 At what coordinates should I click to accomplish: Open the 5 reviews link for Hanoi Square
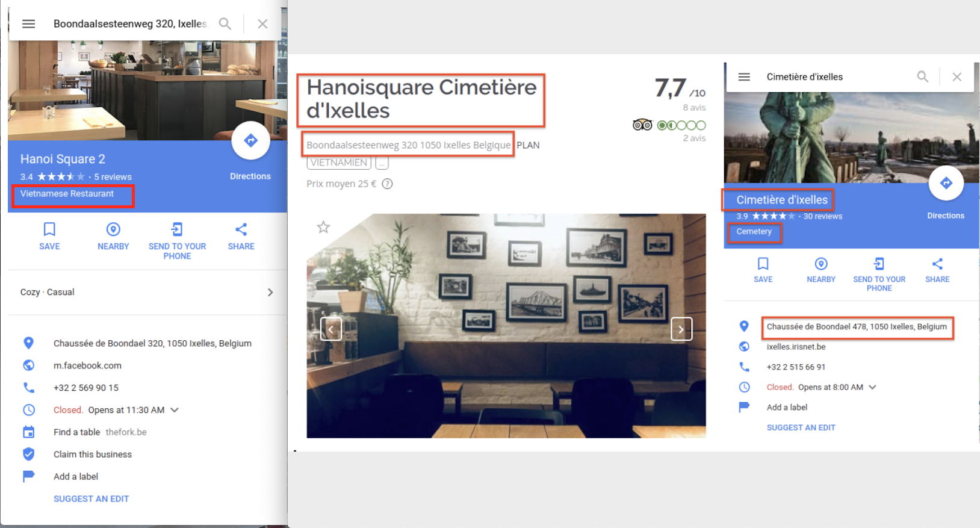point(113,177)
